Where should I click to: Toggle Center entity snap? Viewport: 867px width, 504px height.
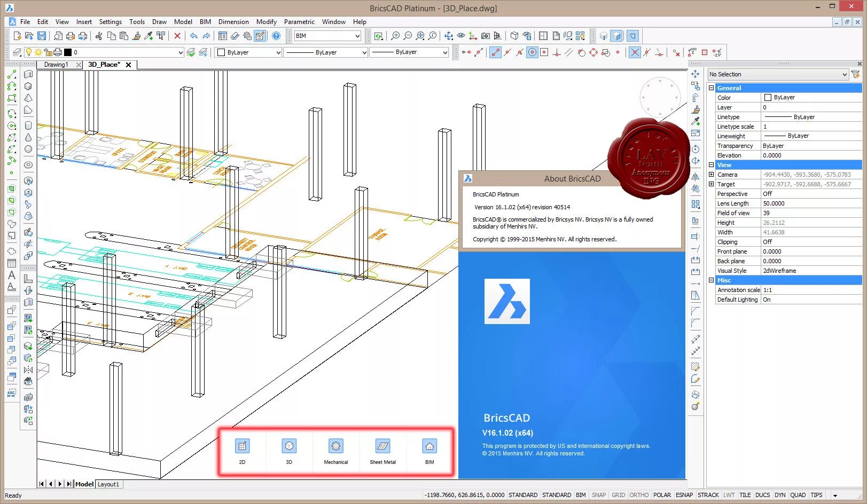[532, 52]
